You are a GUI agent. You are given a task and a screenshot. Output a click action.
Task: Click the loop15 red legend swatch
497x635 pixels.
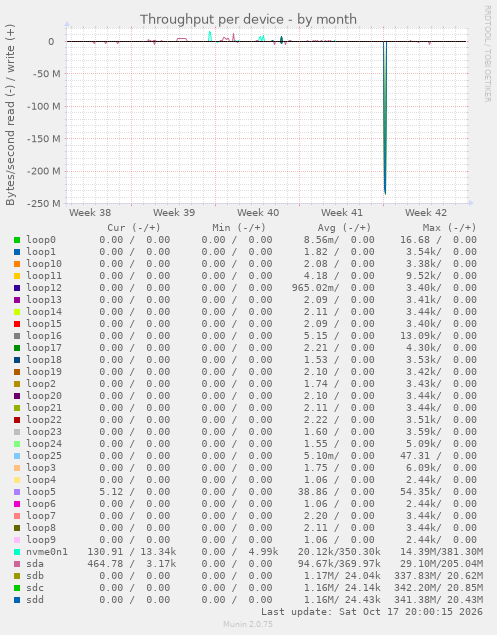(17, 324)
